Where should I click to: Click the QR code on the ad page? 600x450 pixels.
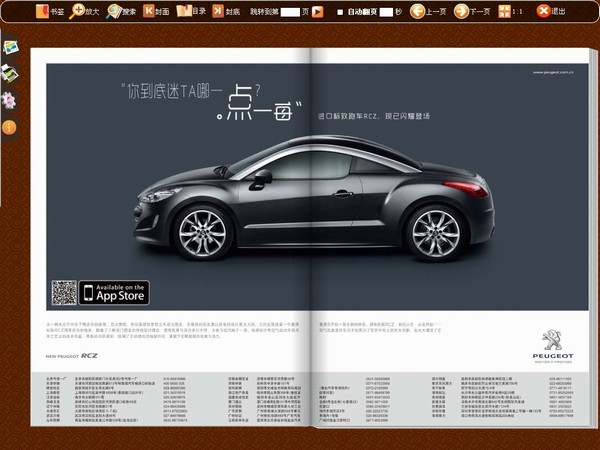pos(64,293)
